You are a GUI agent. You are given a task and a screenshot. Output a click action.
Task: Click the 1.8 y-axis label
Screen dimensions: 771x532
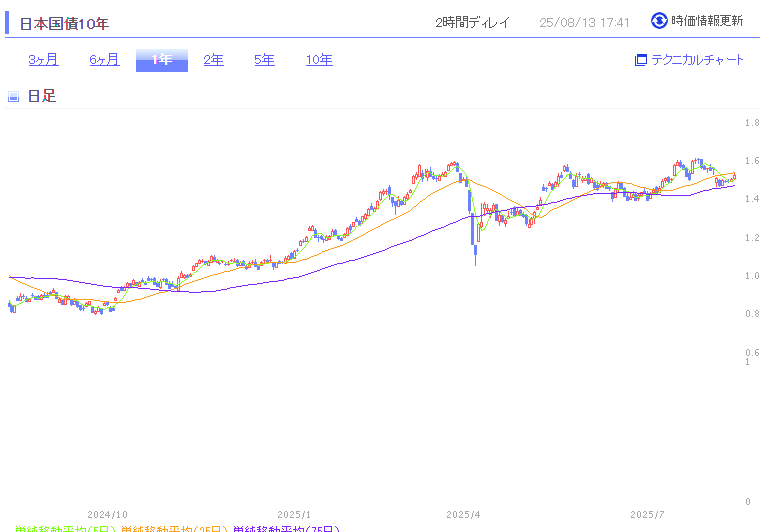[x=752, y=123]
